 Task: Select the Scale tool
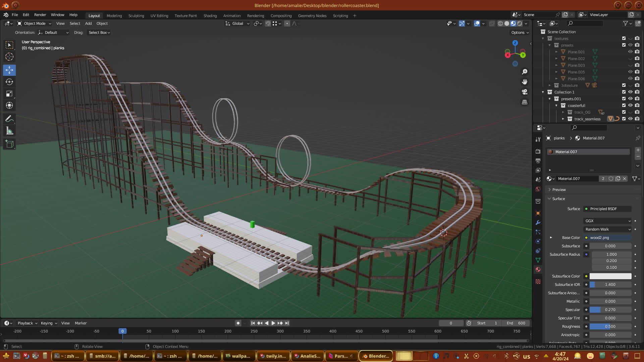click(x=9, y=94)
